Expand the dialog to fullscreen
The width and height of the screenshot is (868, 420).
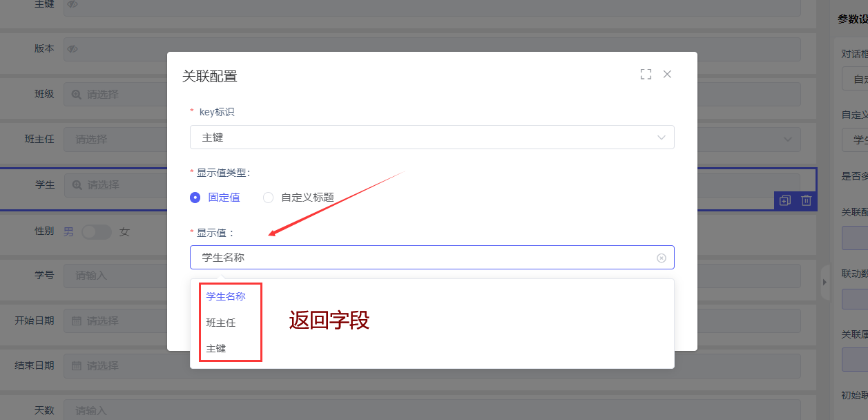point(646,75)
